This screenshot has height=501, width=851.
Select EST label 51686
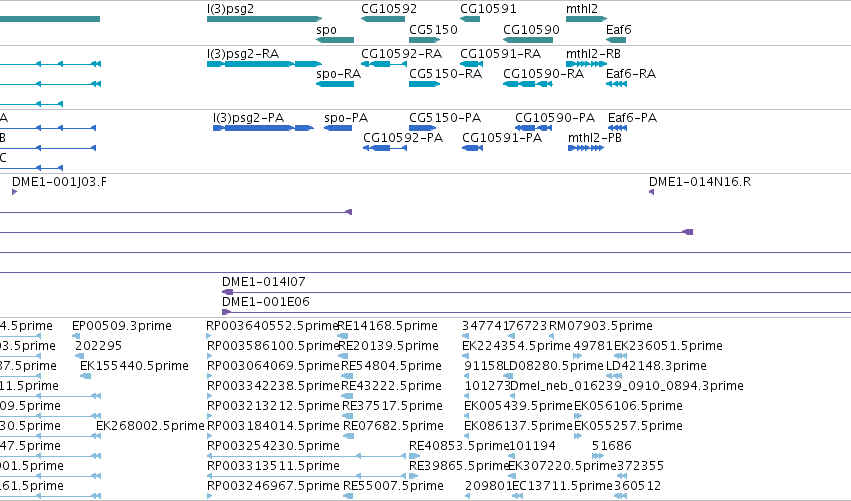(x=612, y=446)
